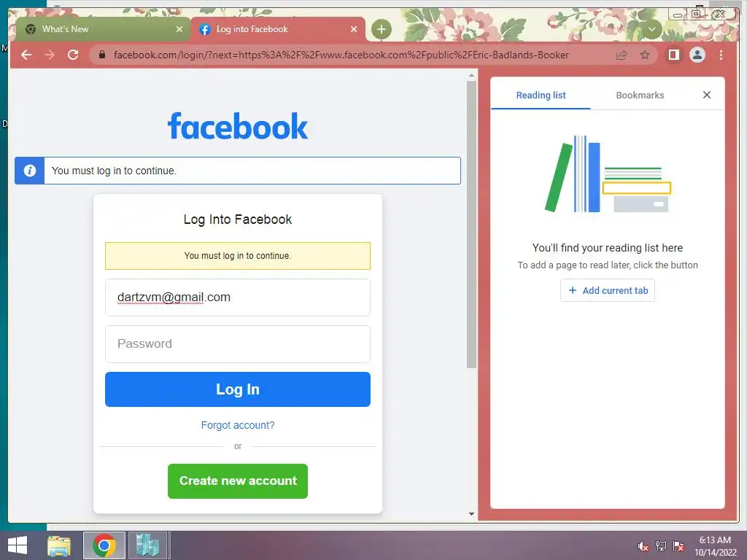This screenshot has width=747, height=560.
Task: Toggle the side panel icon
Action: [673, 55]
